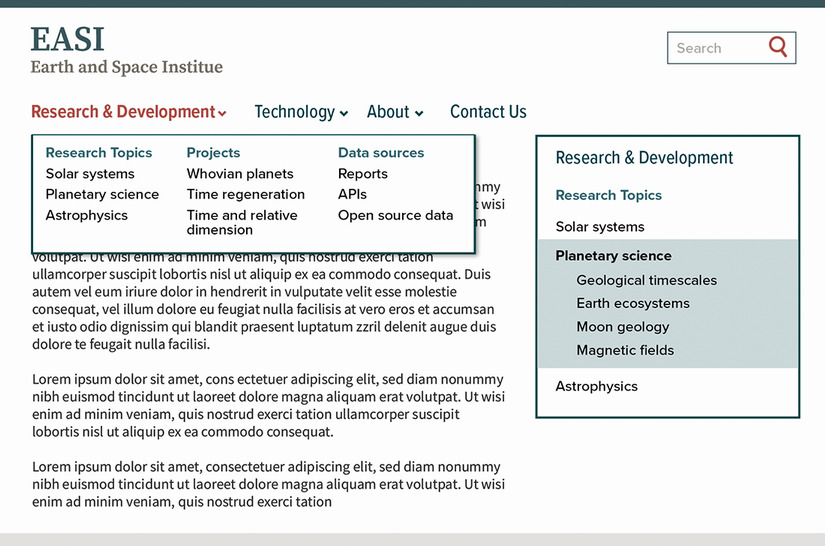Go to Contact Us page
The height and width of the screenshot is (546, 825).
click(488, 112)
